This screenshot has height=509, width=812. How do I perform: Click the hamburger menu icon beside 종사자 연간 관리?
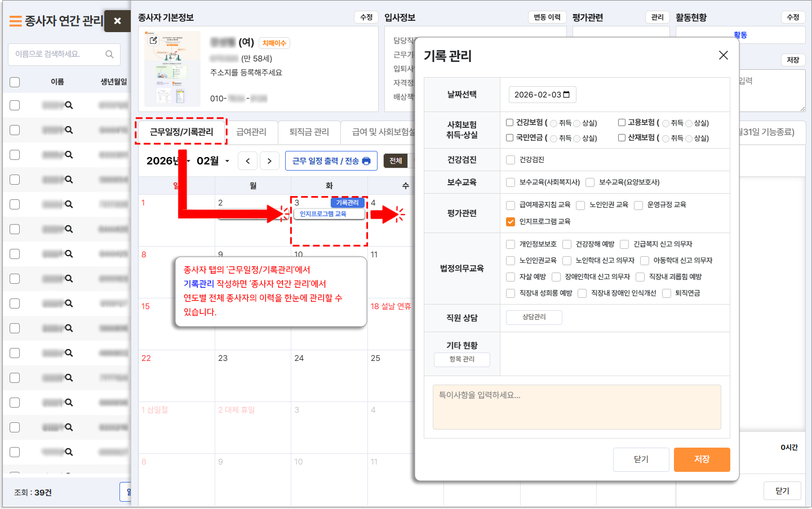pos(15,21)
